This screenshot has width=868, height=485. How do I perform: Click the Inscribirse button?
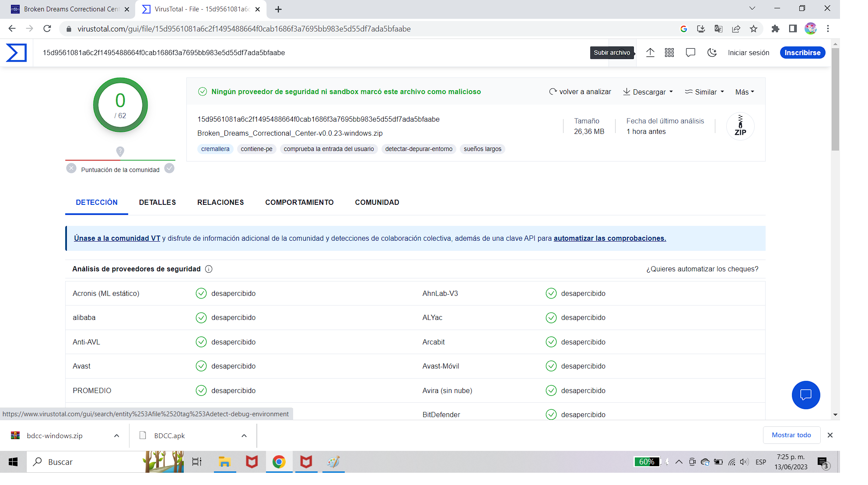(802, 53)
